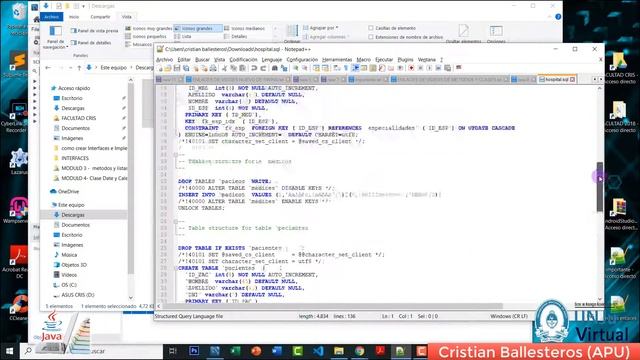Screen dimensions: 640x360
Task: Click the File Explorer icon on the taskbar
Action: [x=339, y=351]
